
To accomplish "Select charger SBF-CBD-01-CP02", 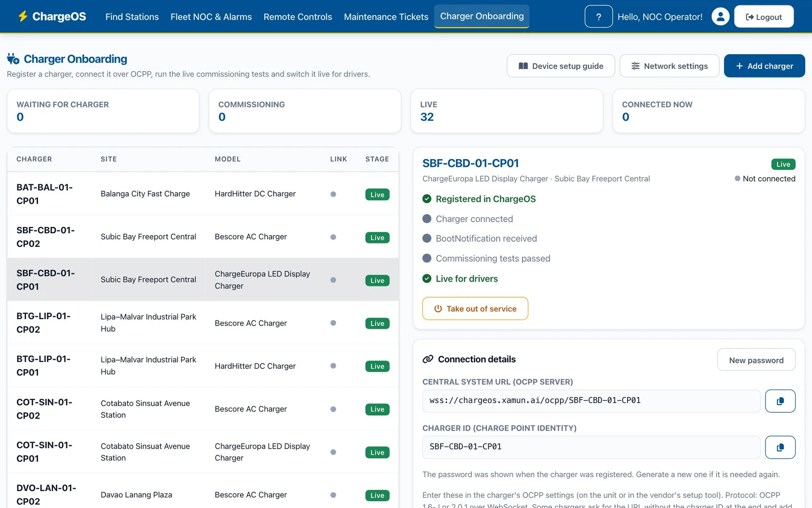I will [x=203, y=237].
